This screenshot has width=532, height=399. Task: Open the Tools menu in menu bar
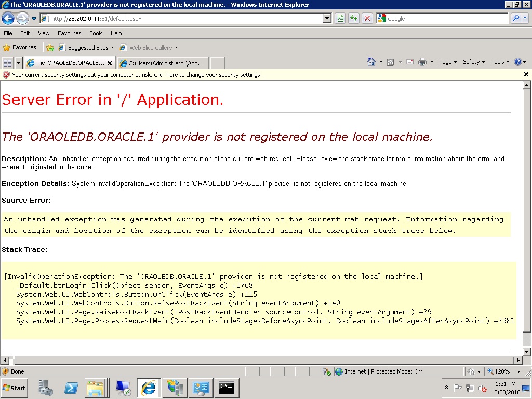coord(96,33)
